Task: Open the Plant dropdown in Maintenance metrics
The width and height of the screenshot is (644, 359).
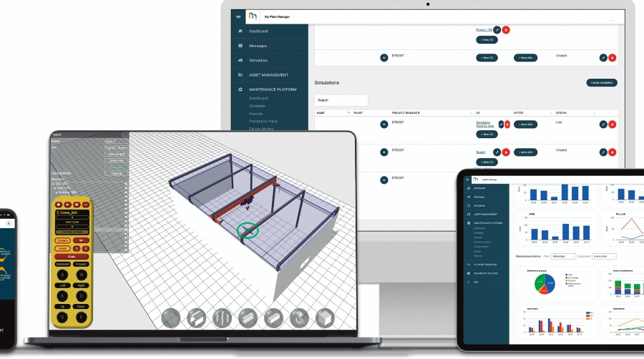Action: coord(564,256)
